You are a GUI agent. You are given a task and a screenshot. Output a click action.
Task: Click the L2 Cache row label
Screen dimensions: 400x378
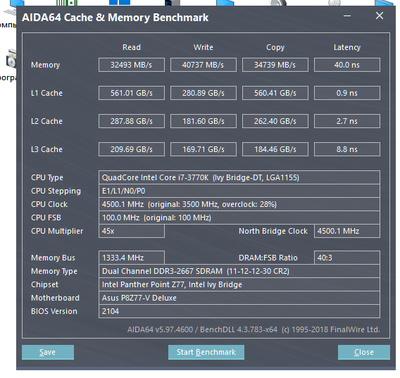pos(47,121)
